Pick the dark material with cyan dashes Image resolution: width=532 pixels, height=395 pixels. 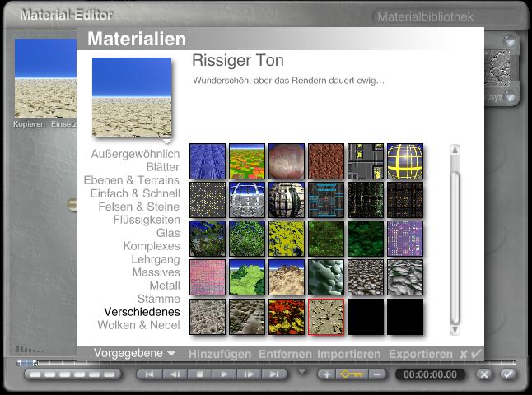click(326, 200)
